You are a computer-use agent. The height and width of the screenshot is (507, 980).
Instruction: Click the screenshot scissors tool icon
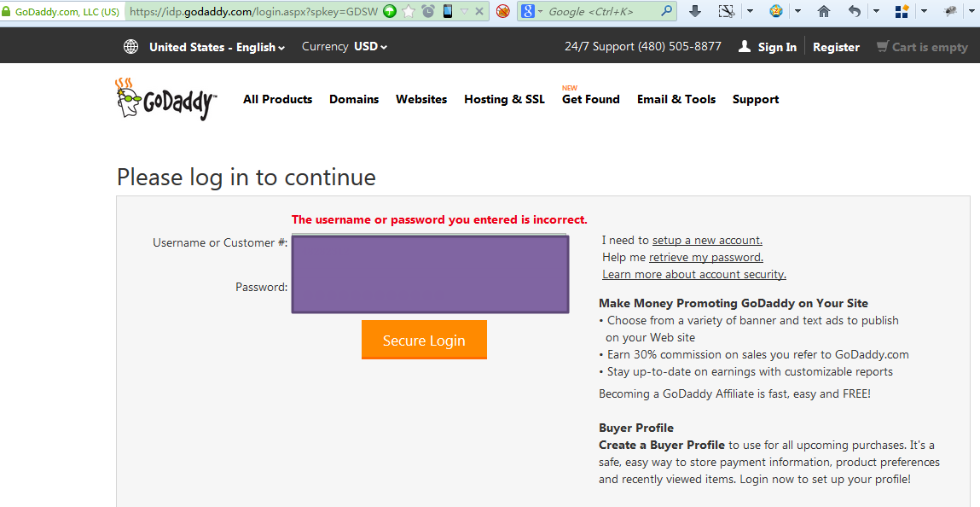(x=726, y=11)
